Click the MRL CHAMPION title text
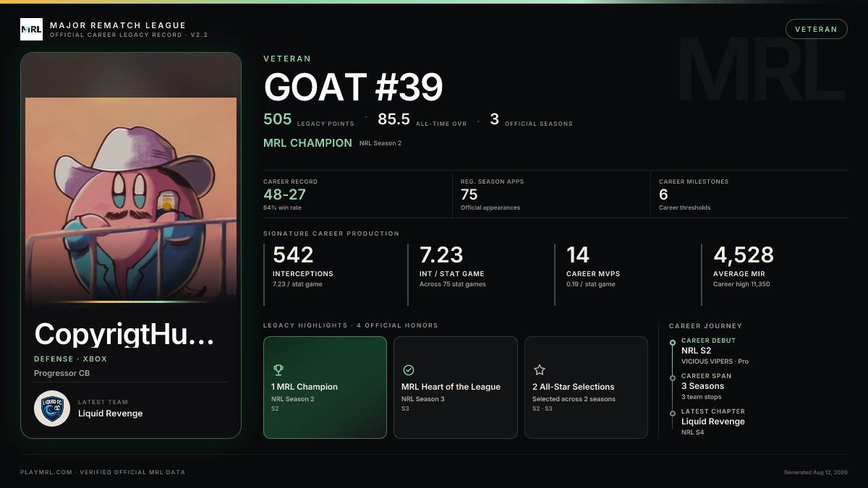Screen dimensions: 868x488 [307, 143]
